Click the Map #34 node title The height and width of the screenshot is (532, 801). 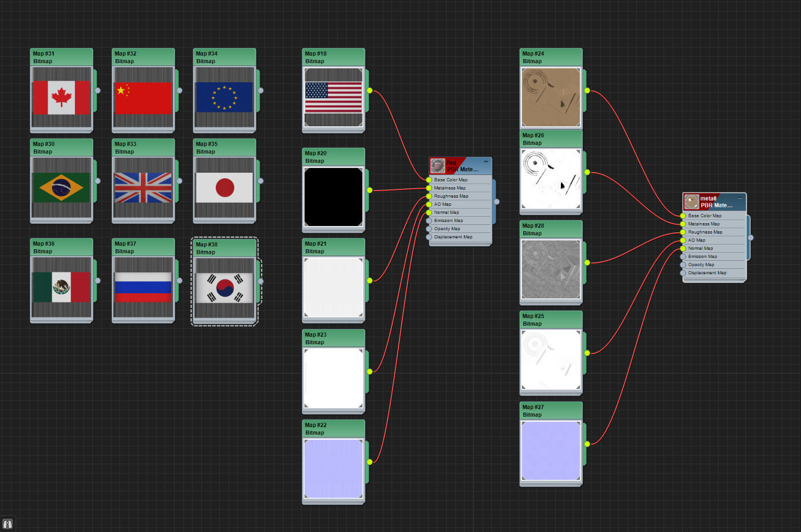tap(206, 53)
